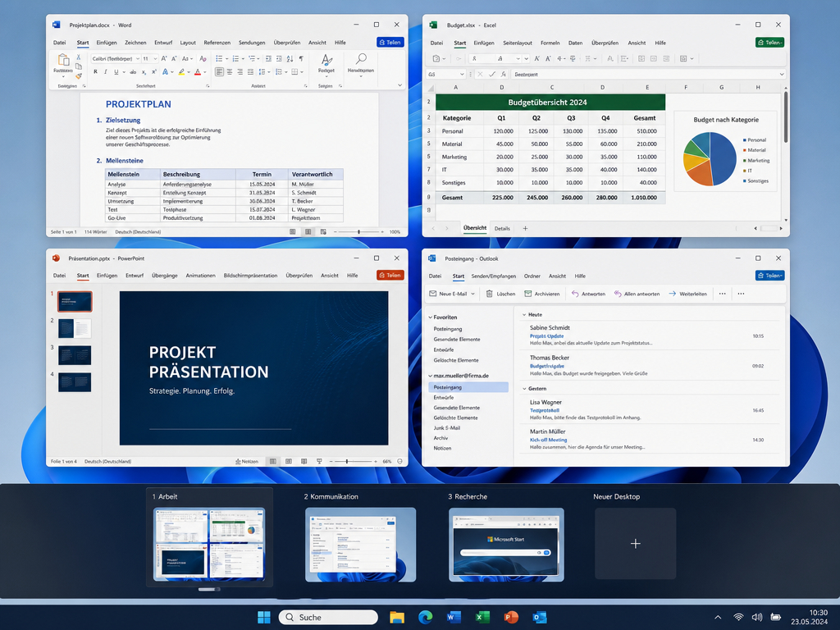Collapse the Heute message group in Outlook
Viewport: 840px width, 630px height.
524,314
